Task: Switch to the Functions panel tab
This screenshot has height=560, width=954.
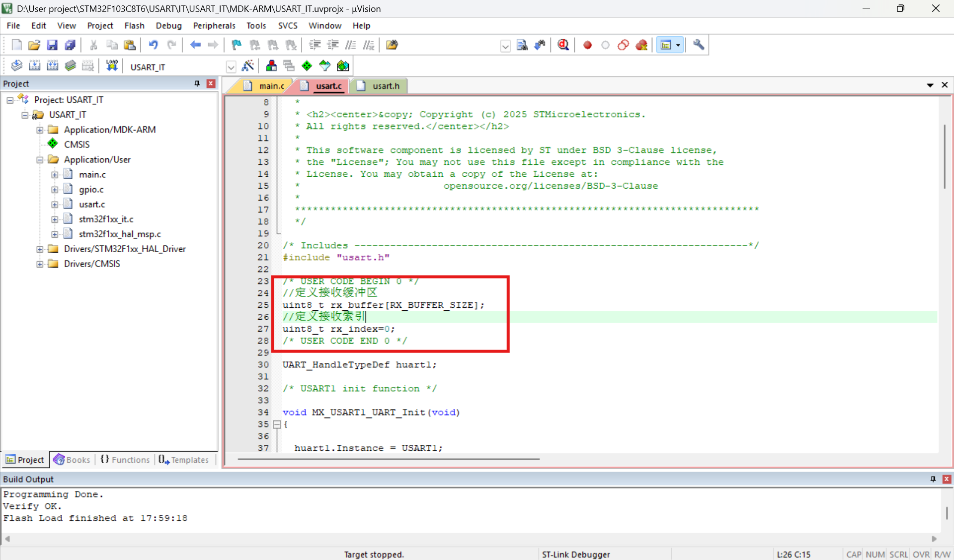Action: pos(125,460)
